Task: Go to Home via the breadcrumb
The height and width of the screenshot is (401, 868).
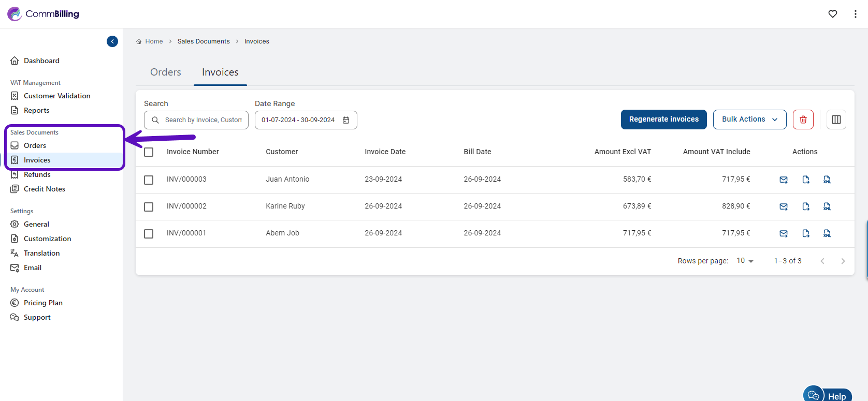Action: pos(154,41)
